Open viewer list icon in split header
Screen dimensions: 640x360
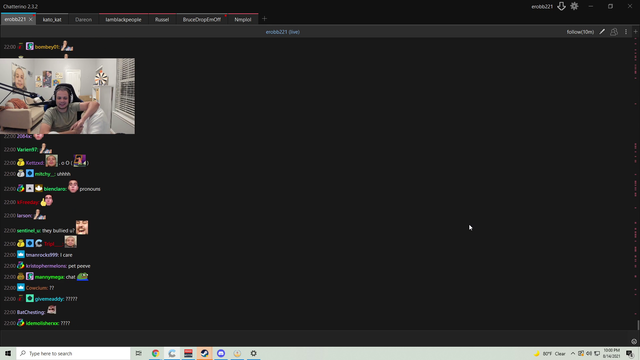pyautogui.click(x=614, y=31)
